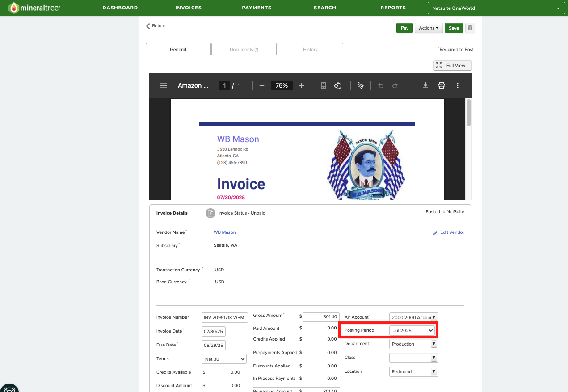The height and width of the screenshot is (392, 568).
Task: Click the Invoice Number input field
Action: pos(225,317)
